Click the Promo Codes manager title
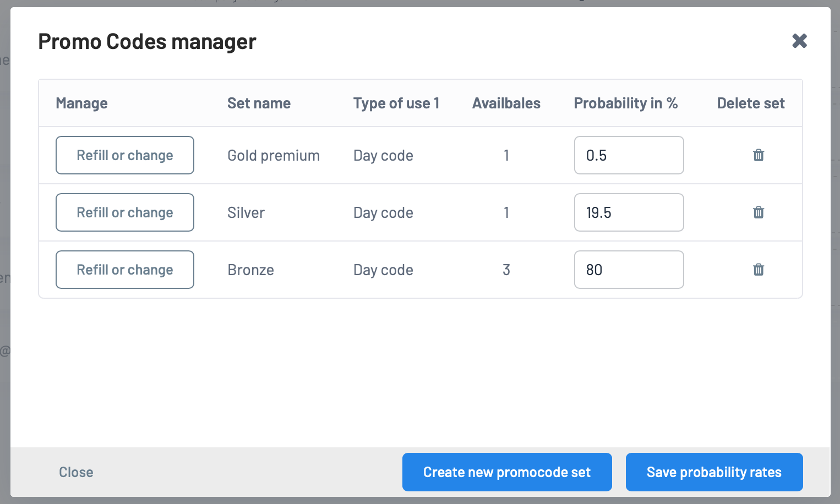 tap(147, 42)
